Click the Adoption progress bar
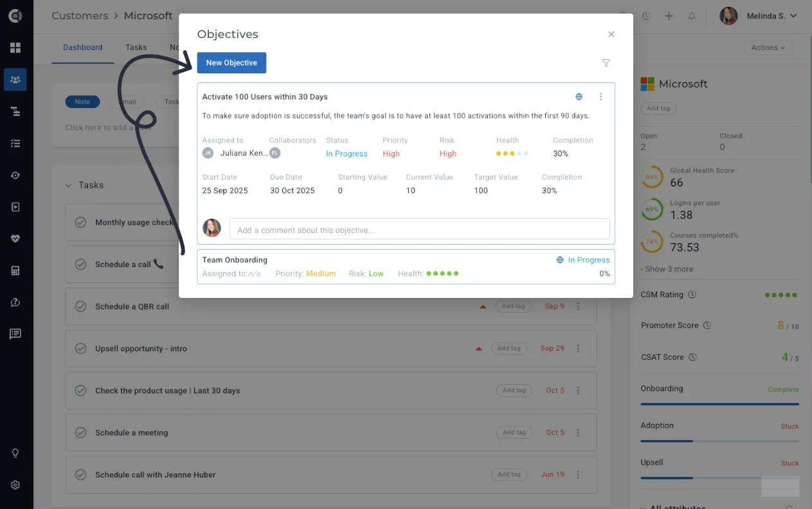 pos(720,441)
